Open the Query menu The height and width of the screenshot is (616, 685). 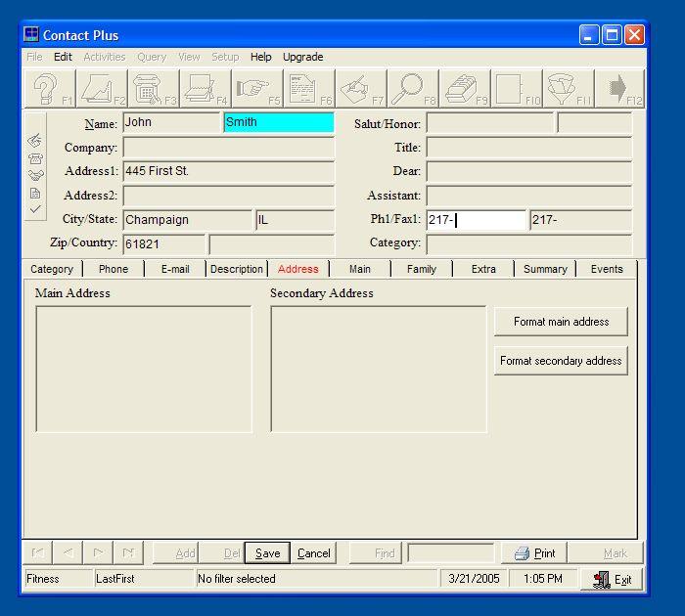pyautogui.click(x=152, y=57)
